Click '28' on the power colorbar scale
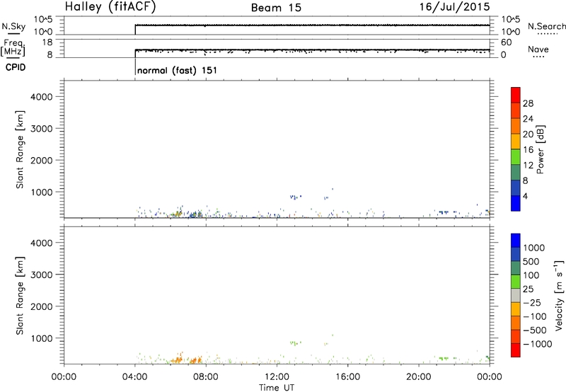Image resolution: width=566 pixels, height=392 pixels. tap(528, 103)
